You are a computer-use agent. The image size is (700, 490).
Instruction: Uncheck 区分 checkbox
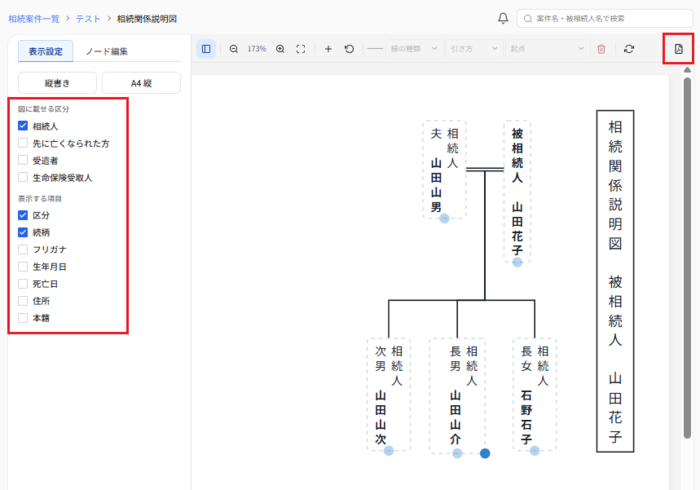[x=23, y=215]
